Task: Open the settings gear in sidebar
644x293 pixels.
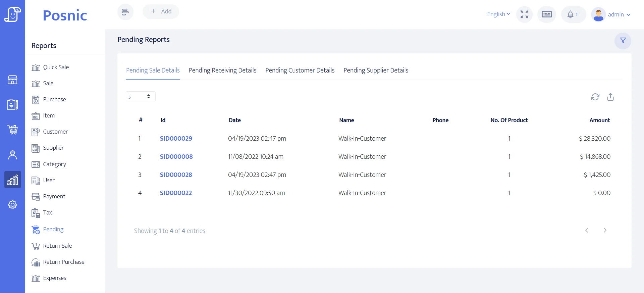Action: 13,205
